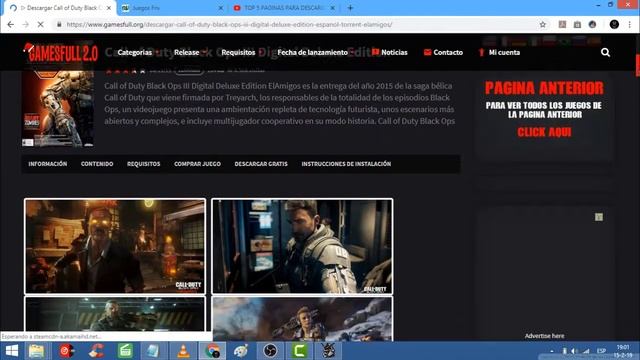Open the Requisitos nav menu
This screenshot has width=640, height=360.
click(x=238, y=52)
